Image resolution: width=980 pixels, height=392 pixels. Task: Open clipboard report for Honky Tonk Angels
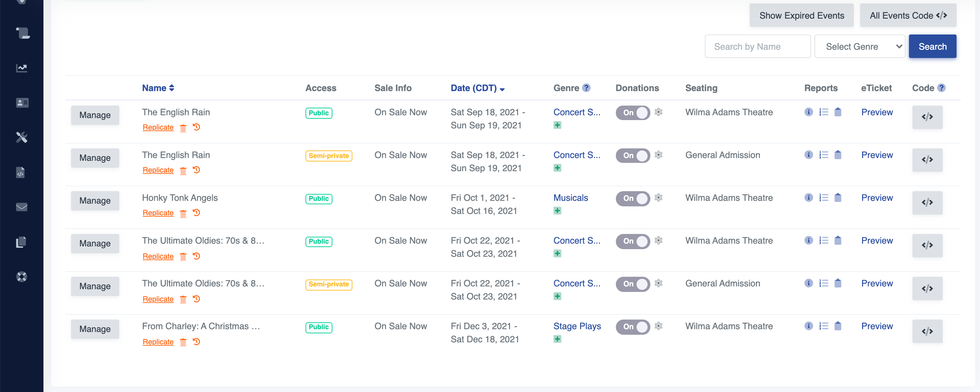838,197
